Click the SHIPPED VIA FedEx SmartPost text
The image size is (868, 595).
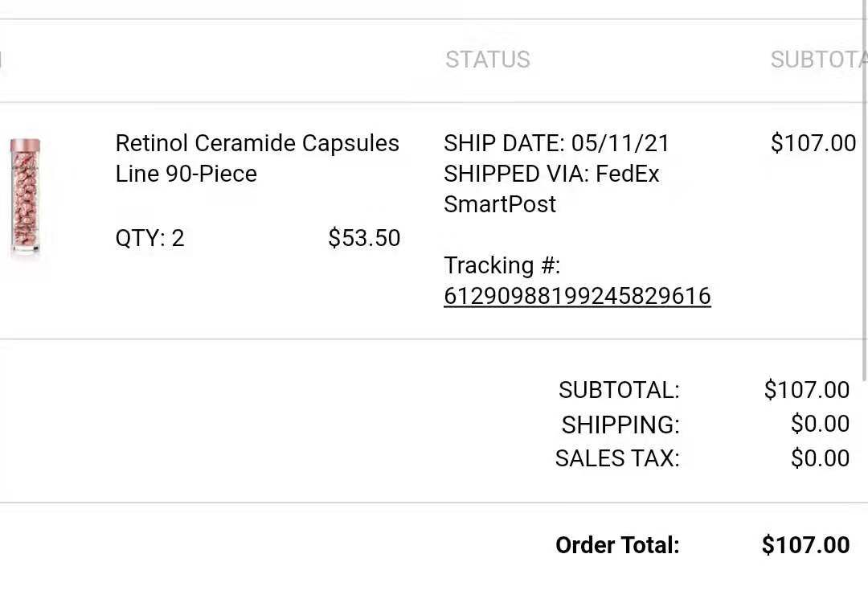552,189
